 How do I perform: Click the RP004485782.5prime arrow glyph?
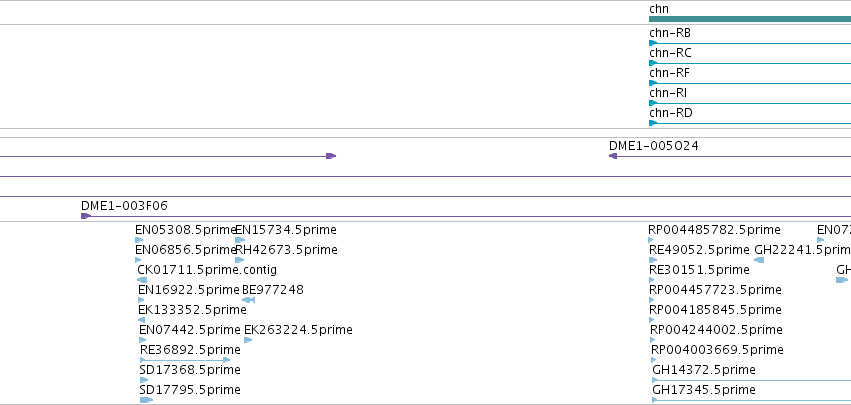point(651,240)
